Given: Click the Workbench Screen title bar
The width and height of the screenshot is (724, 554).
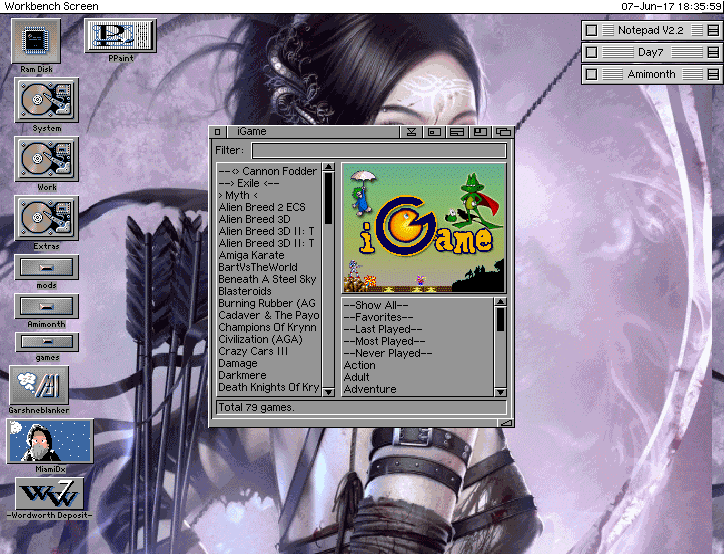Looking at the screenshot, I should tap(362, 6).
